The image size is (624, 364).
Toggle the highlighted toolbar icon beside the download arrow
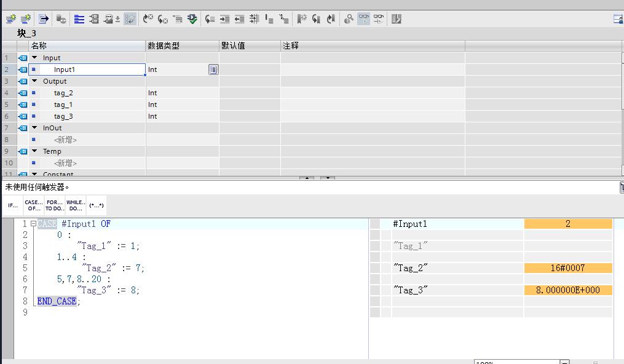130,18
